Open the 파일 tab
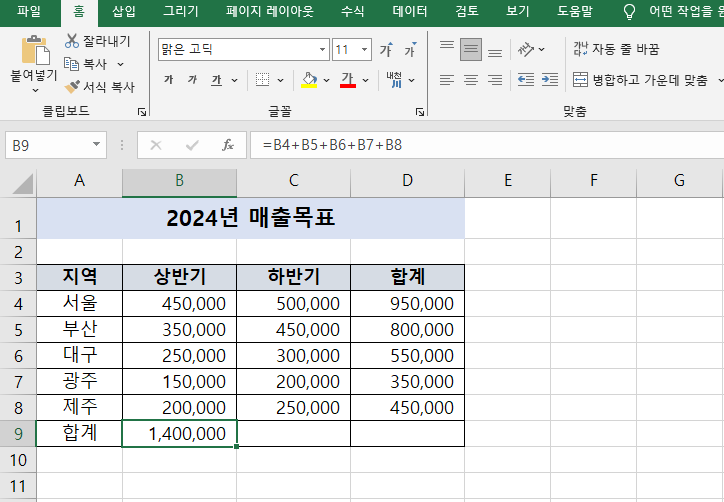 click(x=29, y=12)
